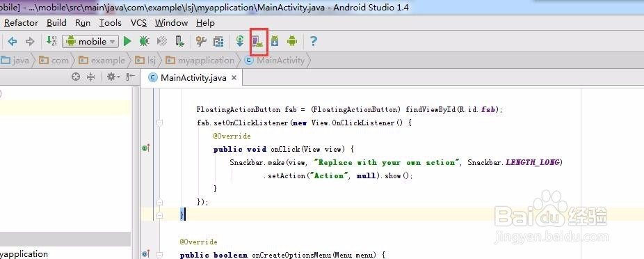Hide the project panel with the hide icon
644x259 pixels.
click(x=131, y=77)
